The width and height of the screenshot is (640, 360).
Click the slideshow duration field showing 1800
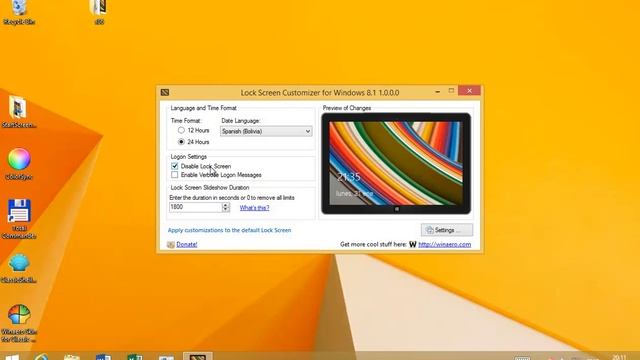point(196,207)
